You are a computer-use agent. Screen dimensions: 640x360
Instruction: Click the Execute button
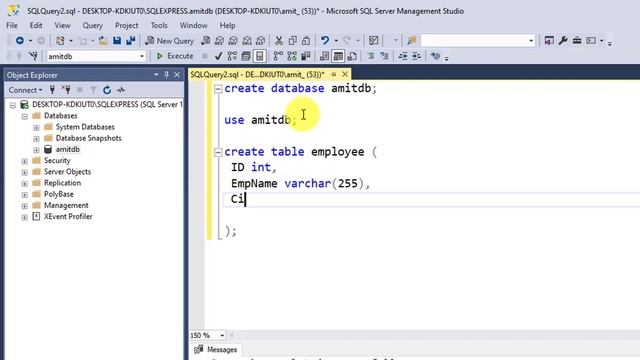[175, 56]
